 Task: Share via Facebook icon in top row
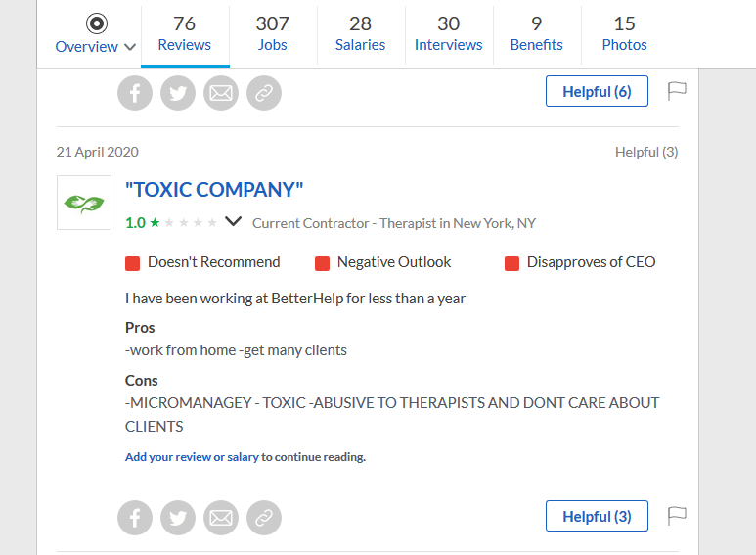tap(135, 93)
